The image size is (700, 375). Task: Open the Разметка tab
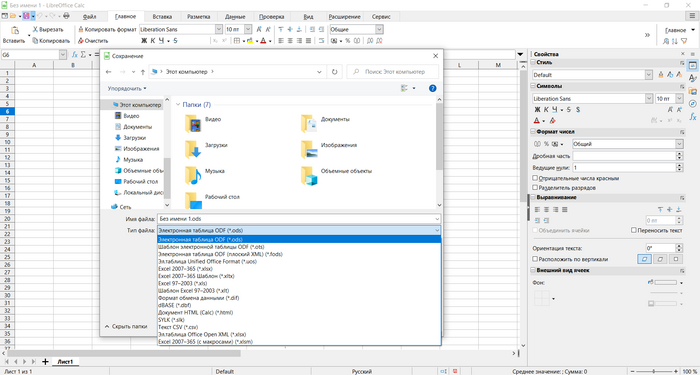(199, 17)
